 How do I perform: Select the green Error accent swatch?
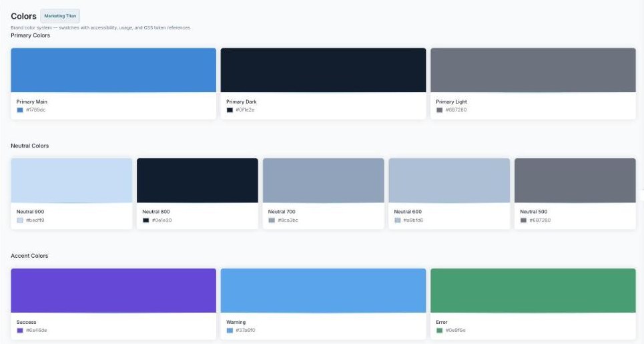point(533,291)
